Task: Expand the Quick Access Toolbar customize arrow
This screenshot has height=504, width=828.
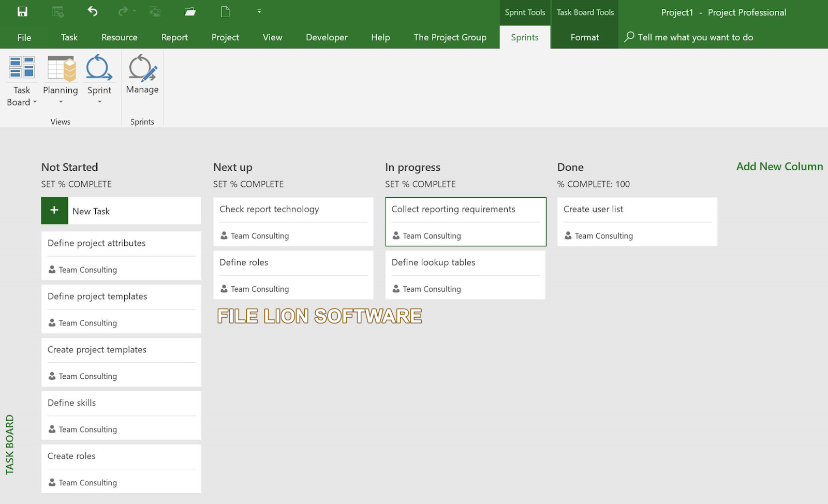Action: (259, 11)
